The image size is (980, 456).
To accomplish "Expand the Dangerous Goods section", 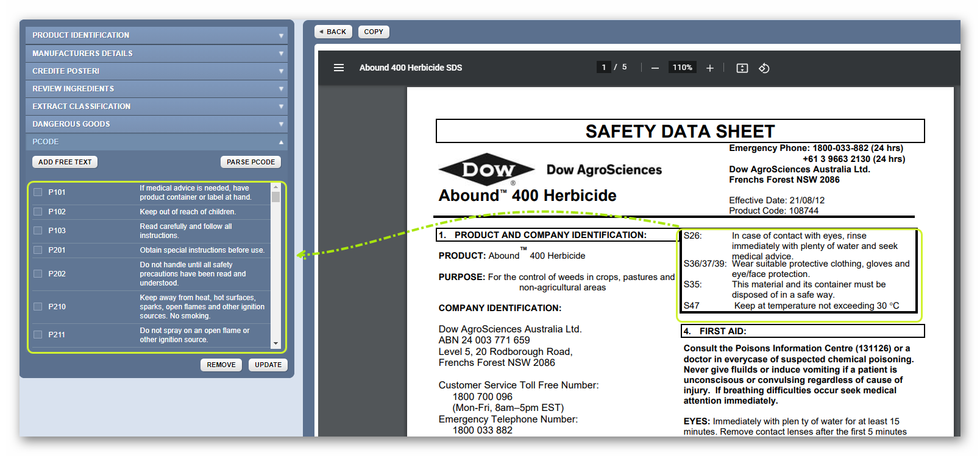I will click(x=157, y=124).
